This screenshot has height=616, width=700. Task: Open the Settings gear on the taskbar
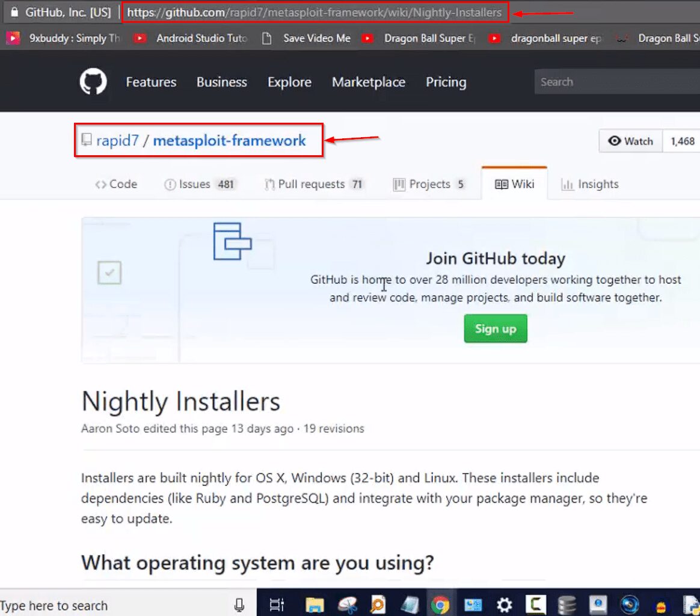click(504, 605)
